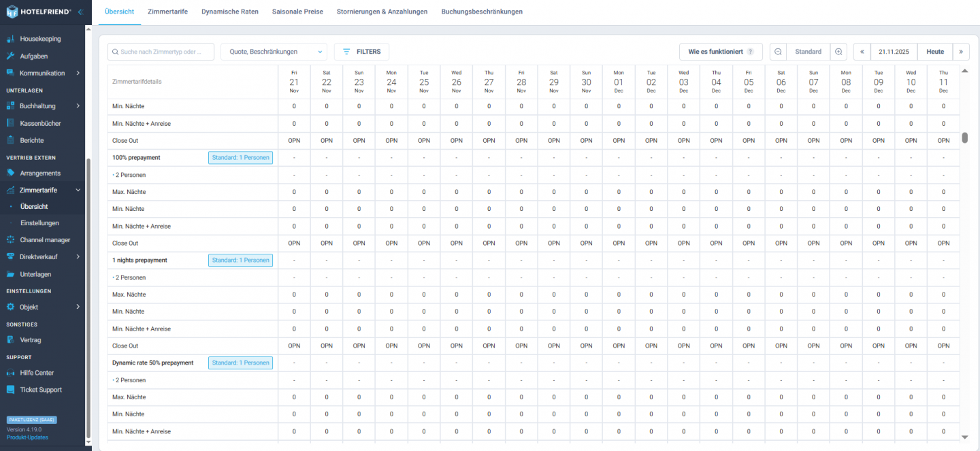Click the room type search field

click(x=161, y=52)
